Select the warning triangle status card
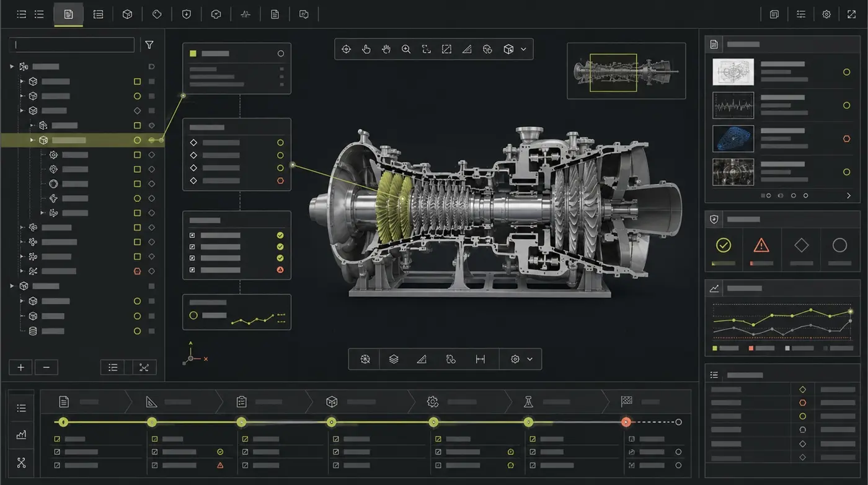 tap(761, 249)
